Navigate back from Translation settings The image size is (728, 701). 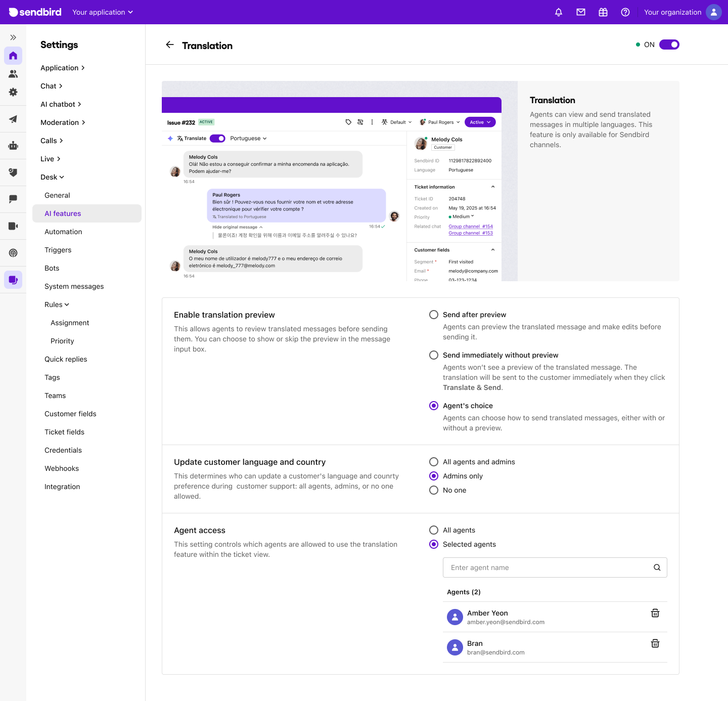coord(170,45)
